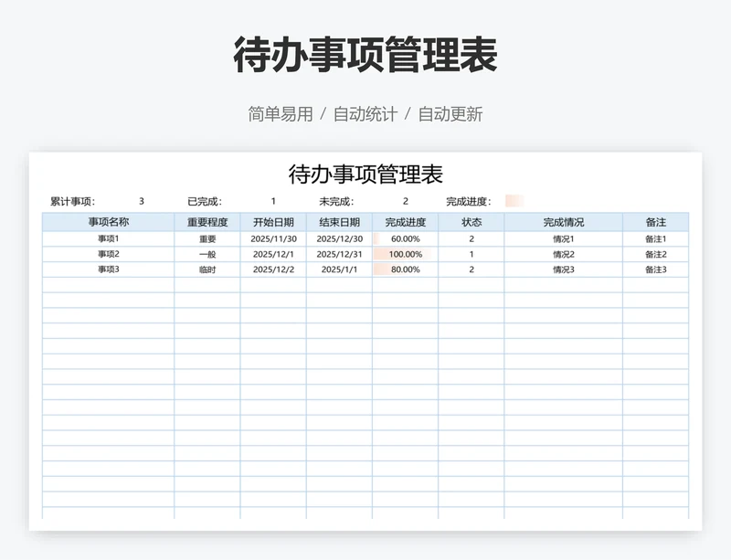Click the 累计事项 count value 3
Image resolution: width=731 pixels, height=560 pixels.
tap(142, 202)
